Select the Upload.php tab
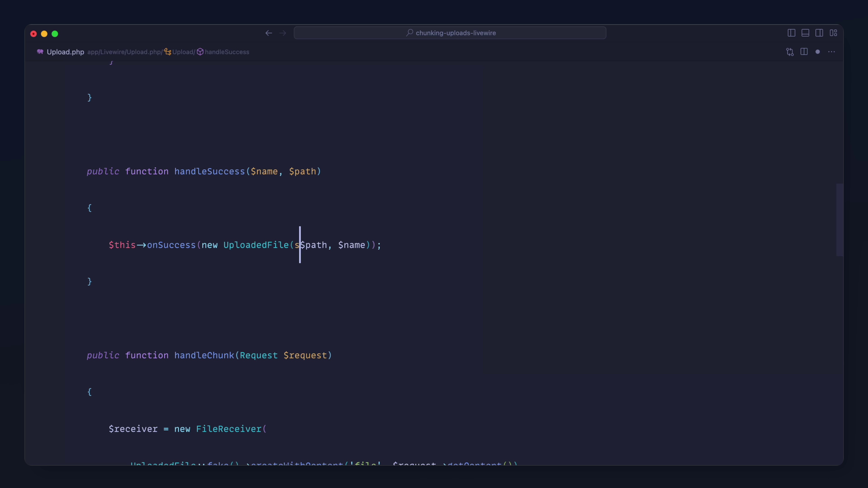This screenshot has height=488, width=868. pos(65,52)
